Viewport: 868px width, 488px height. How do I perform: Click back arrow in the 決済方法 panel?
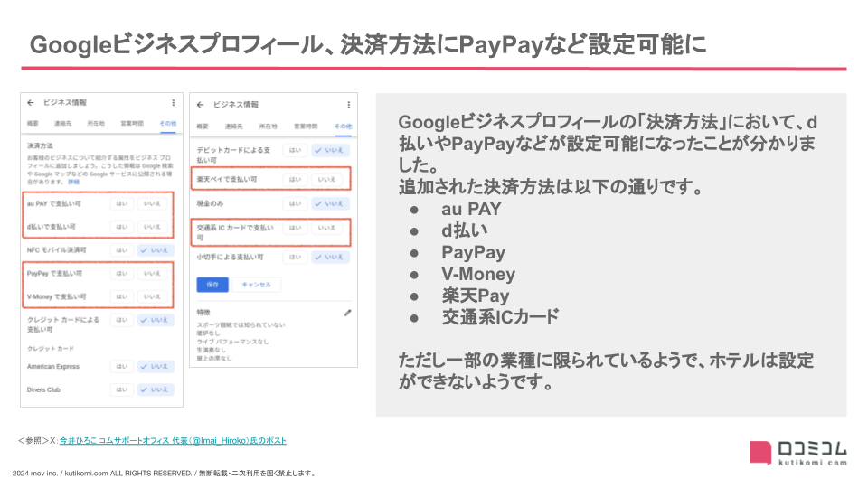[31, 102]
